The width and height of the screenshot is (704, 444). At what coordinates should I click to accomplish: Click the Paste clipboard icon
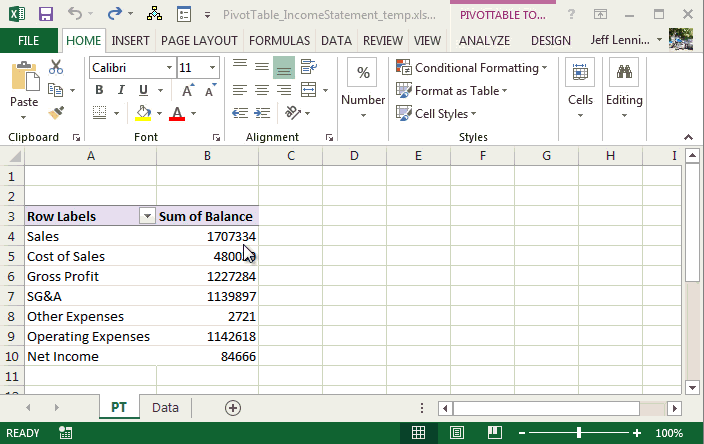[24, 75]
